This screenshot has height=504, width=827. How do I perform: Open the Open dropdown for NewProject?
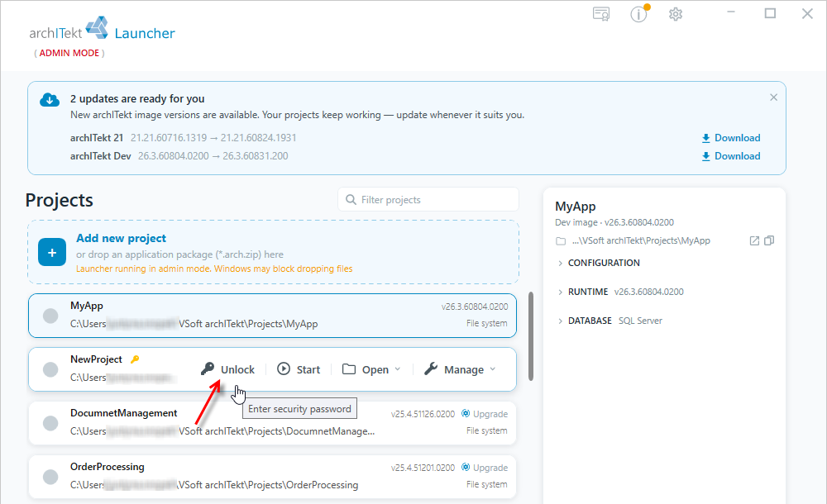[372, 369]
